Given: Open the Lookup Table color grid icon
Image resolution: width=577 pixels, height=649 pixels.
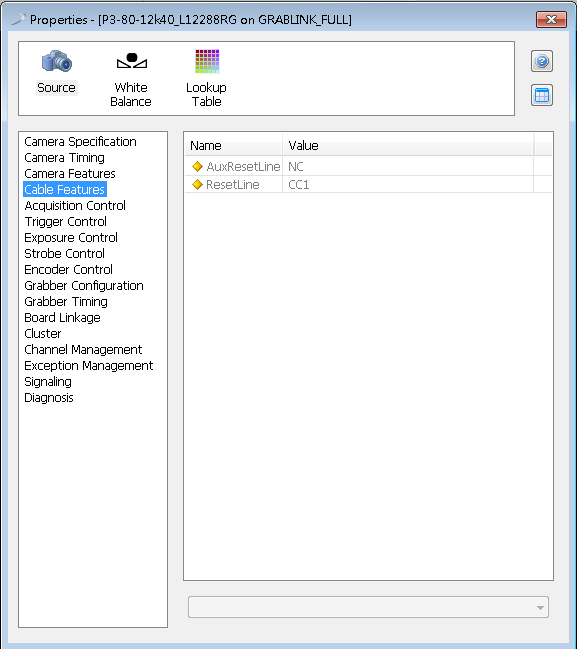Looking at the screenshot, I should point(207,61).
